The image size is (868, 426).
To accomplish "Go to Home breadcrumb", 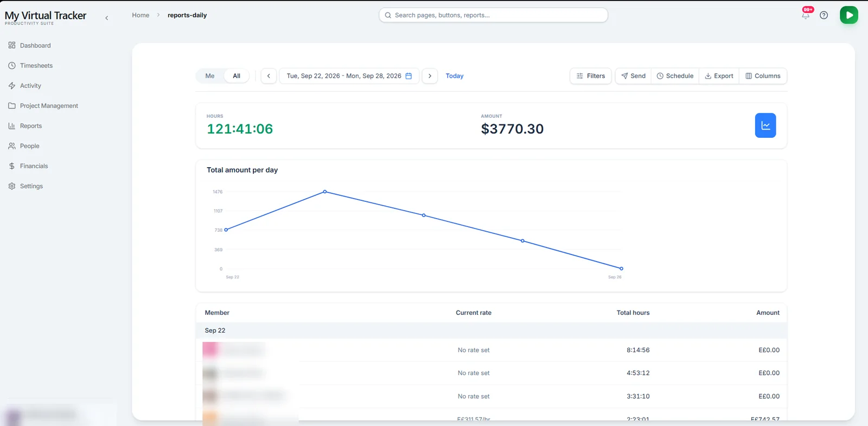I will 141,15.
